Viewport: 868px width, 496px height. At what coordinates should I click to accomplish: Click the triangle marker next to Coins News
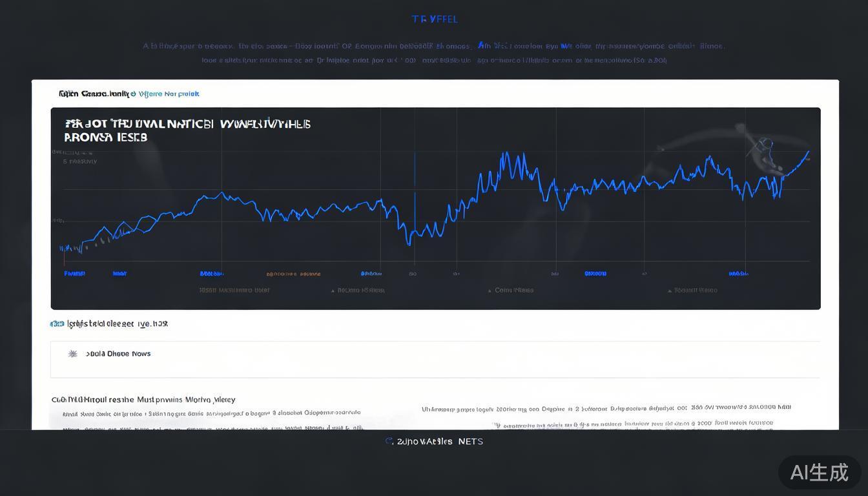click(x=490, y=290)
